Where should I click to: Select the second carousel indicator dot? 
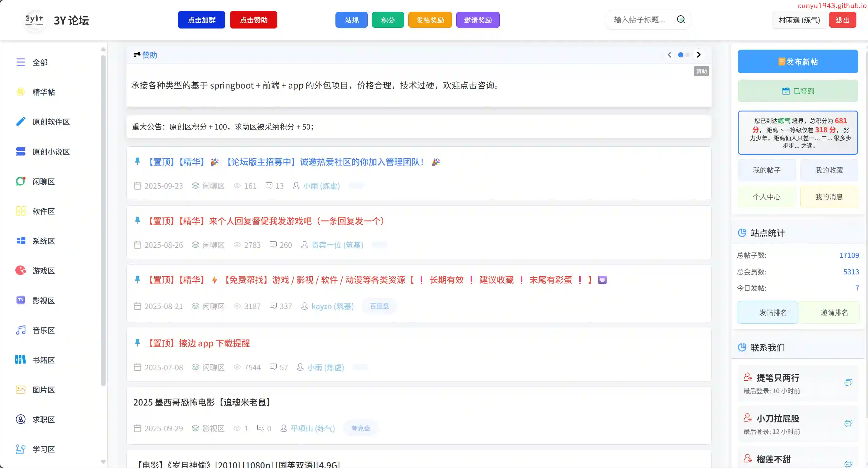click(688, 55)
